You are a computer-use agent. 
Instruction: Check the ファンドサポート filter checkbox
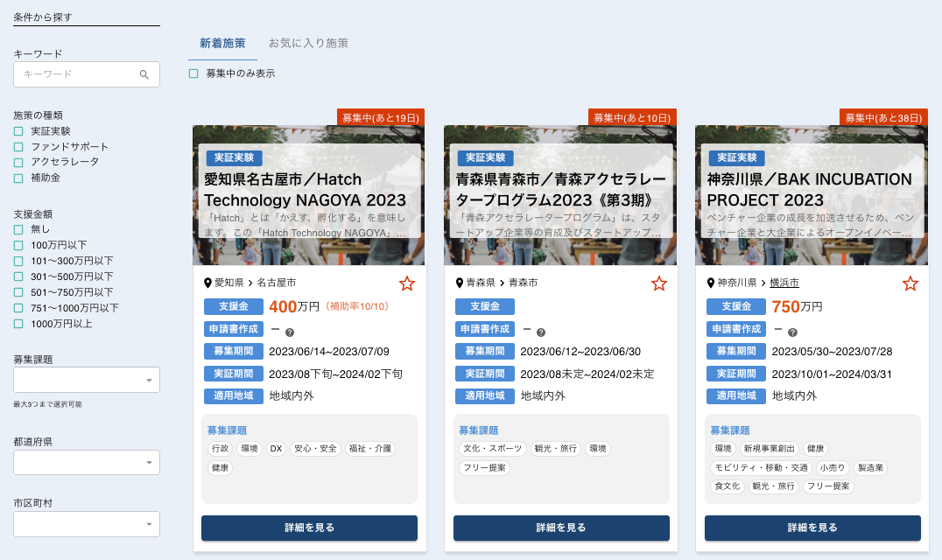[x=18, y=146]
